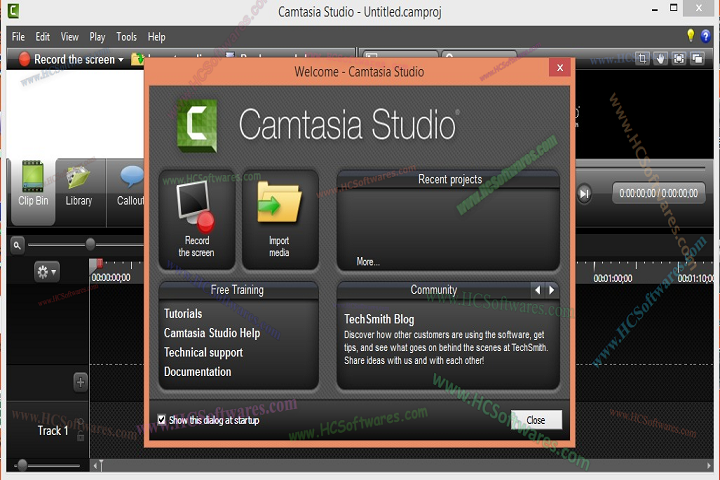Viewport: 720px width, 480px height.
Task: Show next Community item with right arrow
Action: (x=551, y=290)
